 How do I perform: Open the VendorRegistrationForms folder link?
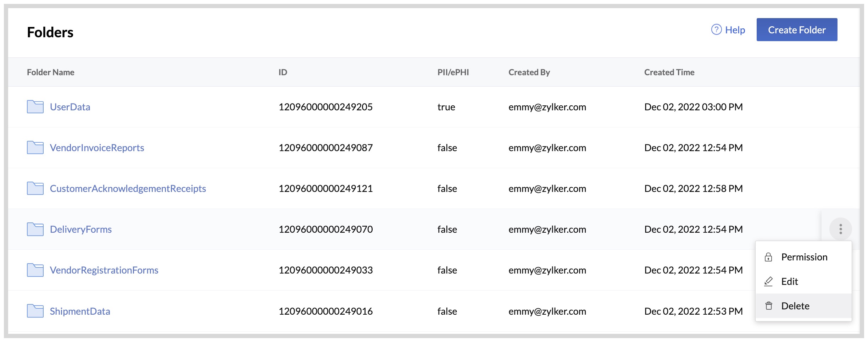[104, 270]
